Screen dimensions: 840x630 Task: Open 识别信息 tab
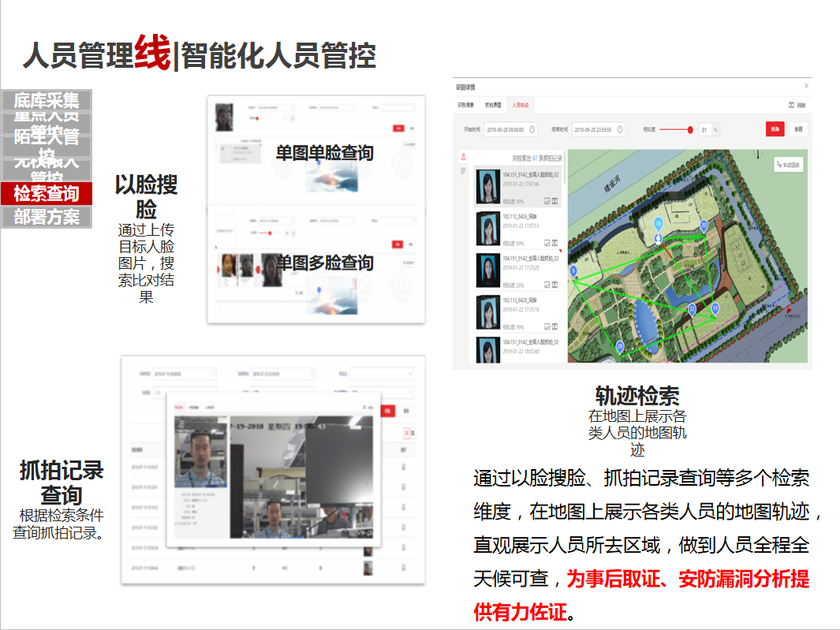[x=466, y=105]
